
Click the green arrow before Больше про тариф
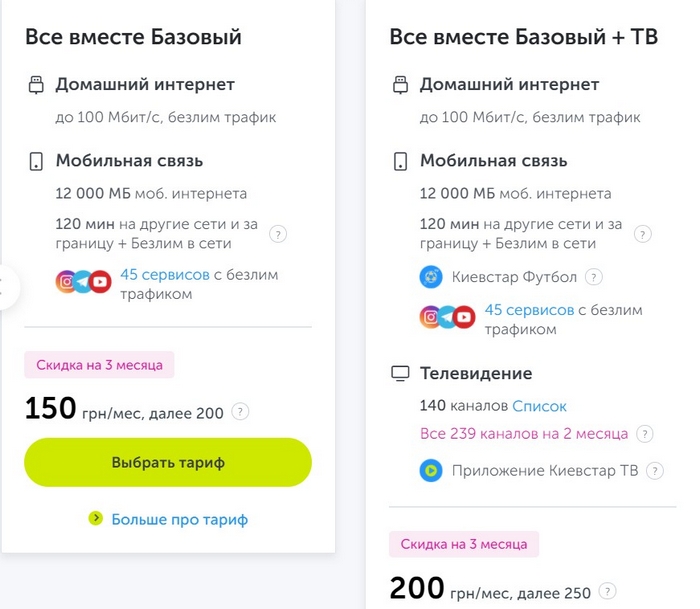click(x=96, y=518)
